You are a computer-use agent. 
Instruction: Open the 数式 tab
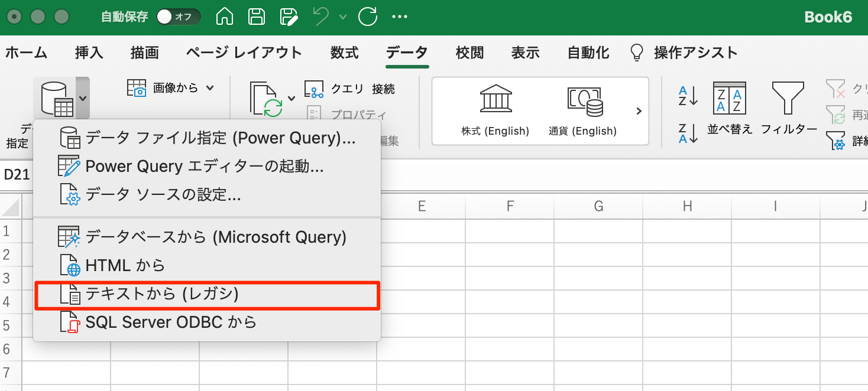click(x=344, y=53)
